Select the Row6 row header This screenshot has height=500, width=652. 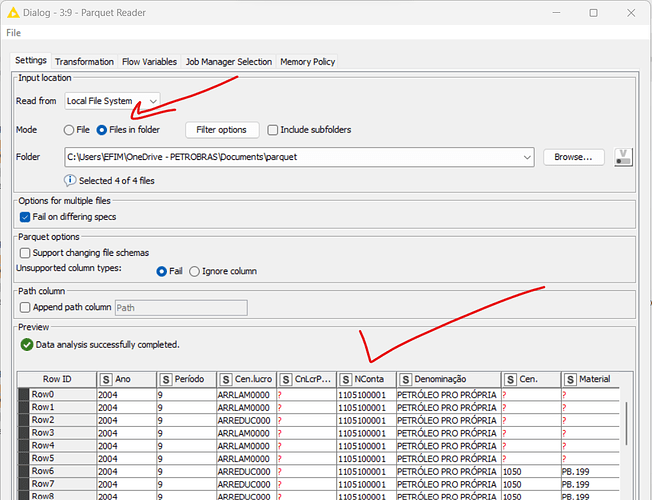click(57, 471)
